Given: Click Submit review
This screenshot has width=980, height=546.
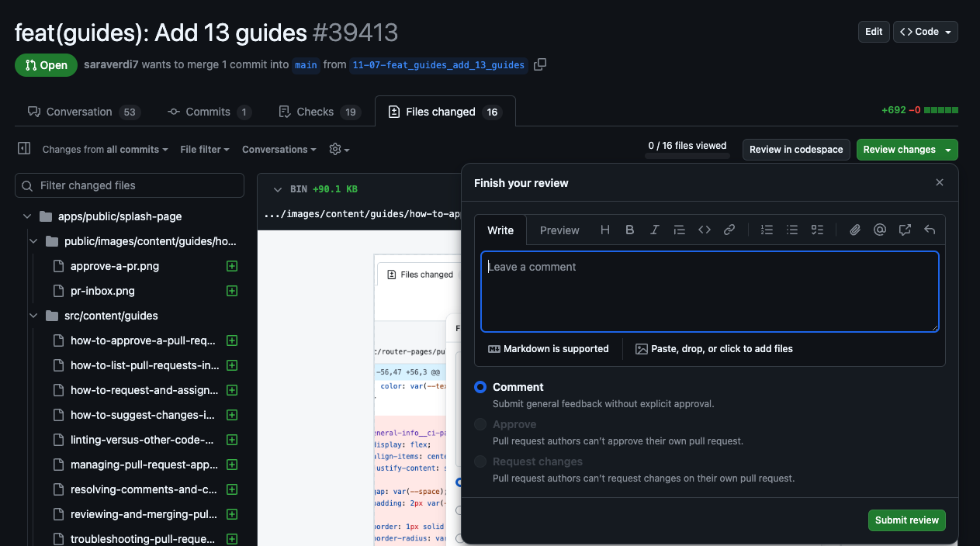Looking at the screenshot, I should point(906,520).
